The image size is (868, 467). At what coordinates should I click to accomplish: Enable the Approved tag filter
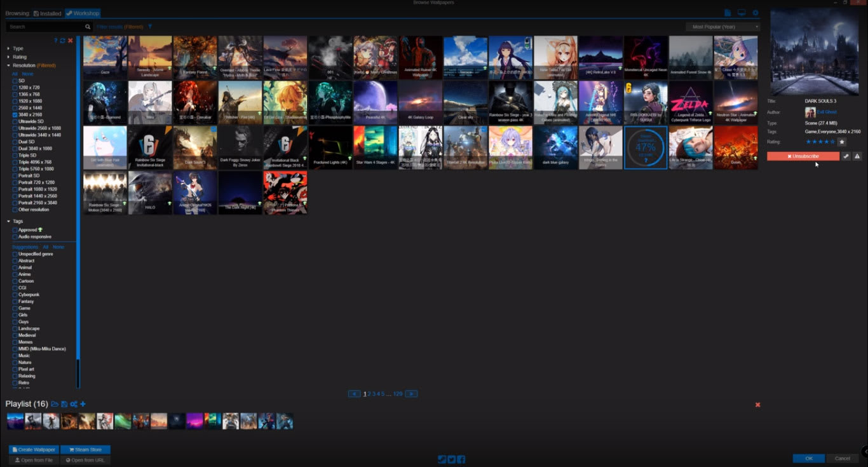15,229
